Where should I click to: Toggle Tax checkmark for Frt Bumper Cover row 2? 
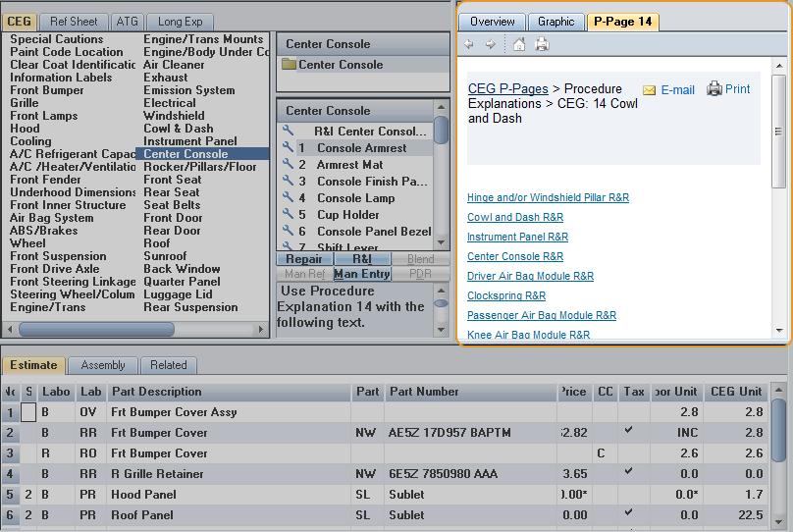pyautogui.click(x=628, y=430)
